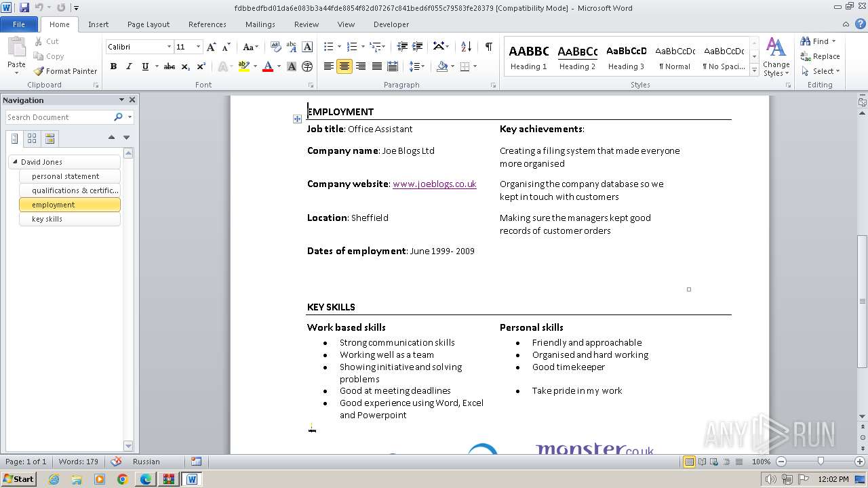The height and width of the screenshot is (488, 868).
Task: Click the Select button in Editing group
Action: click(x=820, y=71)
